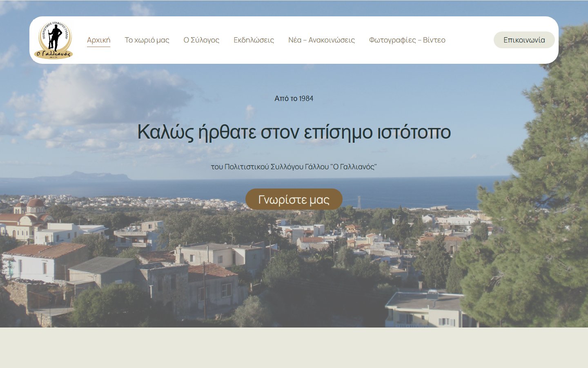Select Εκδηλώσεις in the navigation
This screenshot has height=368, width=588.
click(254, 40)
